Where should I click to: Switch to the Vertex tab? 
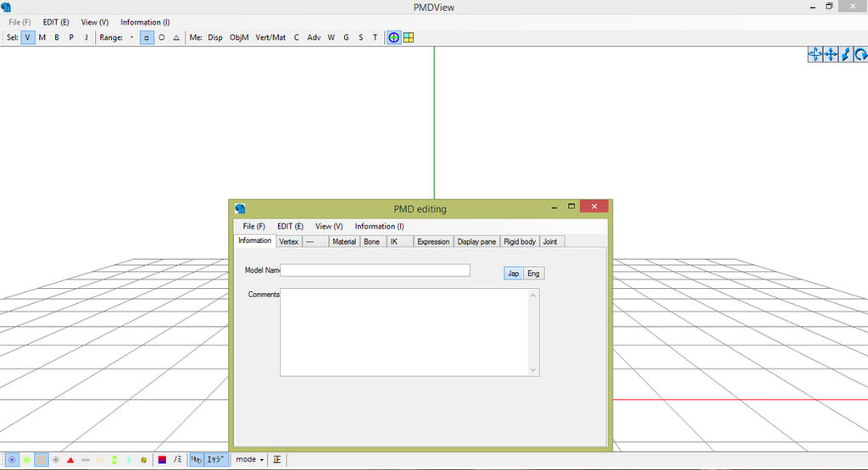289,241
